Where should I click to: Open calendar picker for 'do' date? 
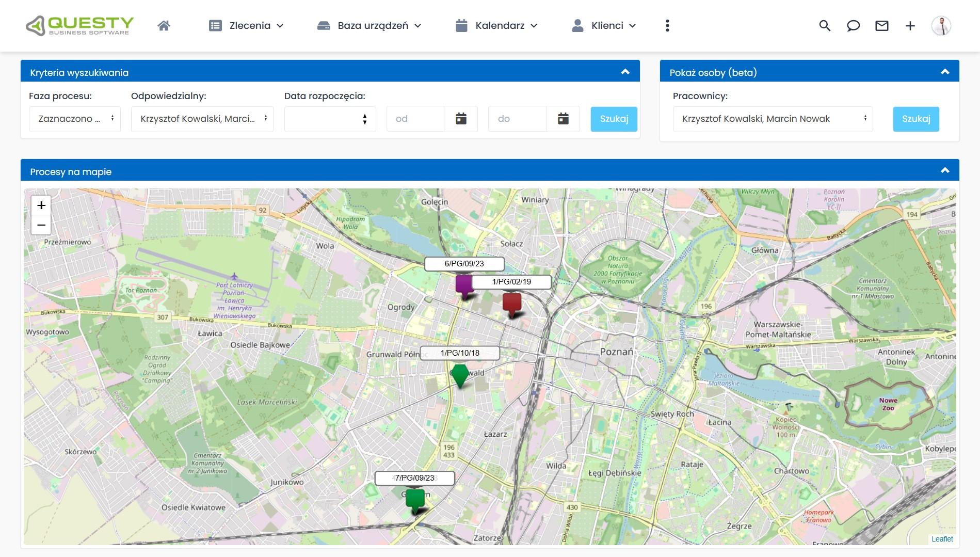pos(563,119)
